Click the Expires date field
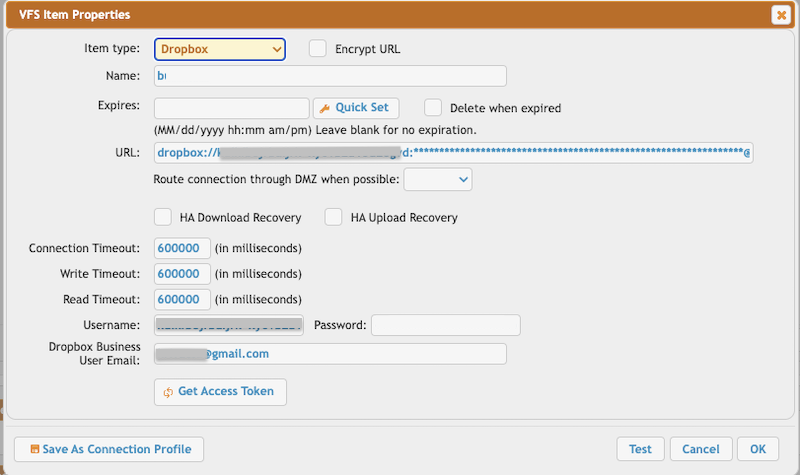 point(232,108)
